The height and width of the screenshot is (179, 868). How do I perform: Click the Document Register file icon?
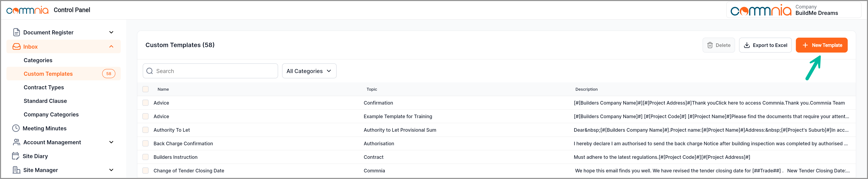tap(16, 32)
